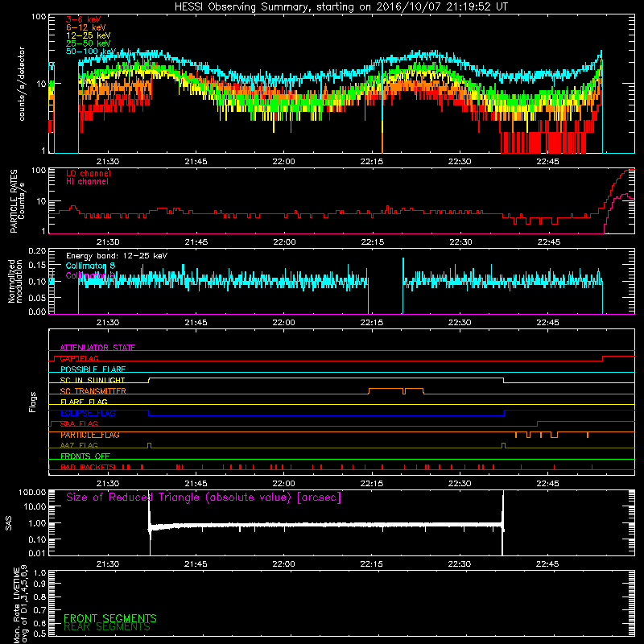The width and height of the screenshot is (644, 644).
Task: Select the 12-25 keV legend label
Action: pos(89,35)
